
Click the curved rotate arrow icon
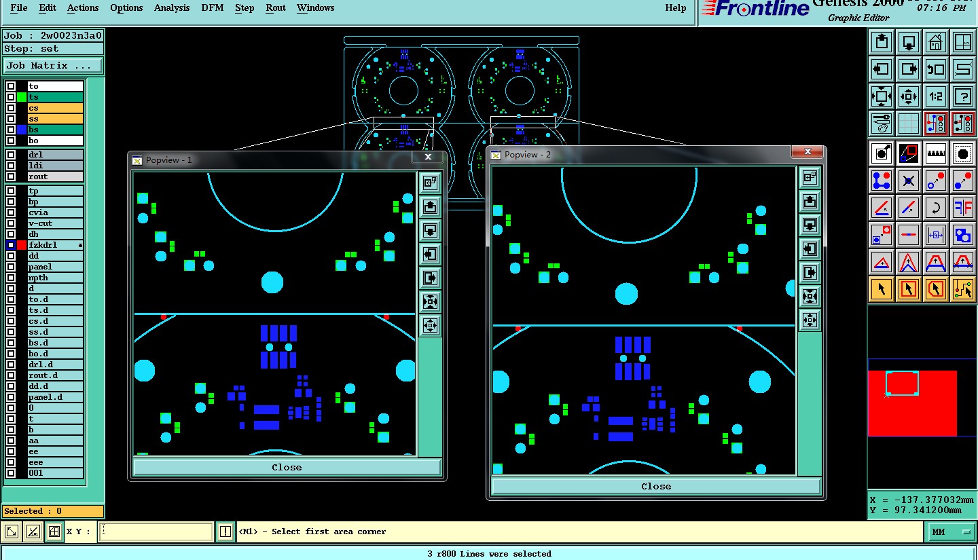pyautogui.click(x=935, y=208)
